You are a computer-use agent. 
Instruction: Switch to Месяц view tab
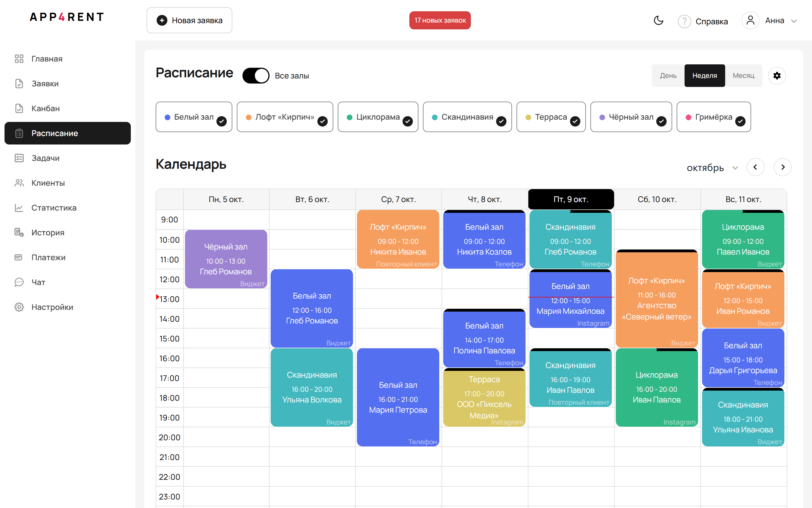coord(743,76)
